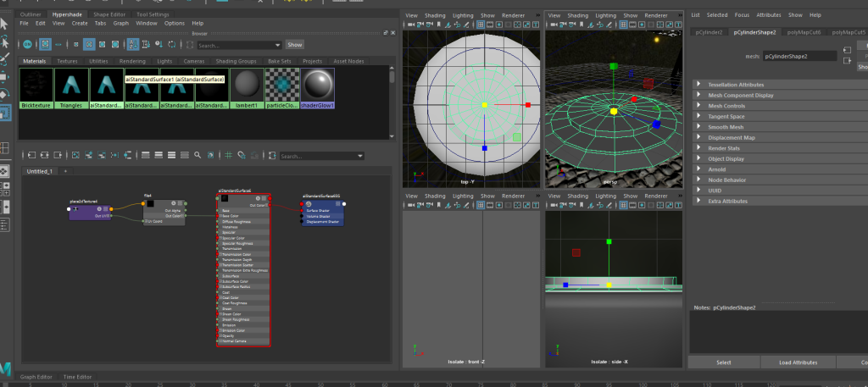Switch to the Textures tab
The image size is (868, 387).
click(x=69, y=61)
